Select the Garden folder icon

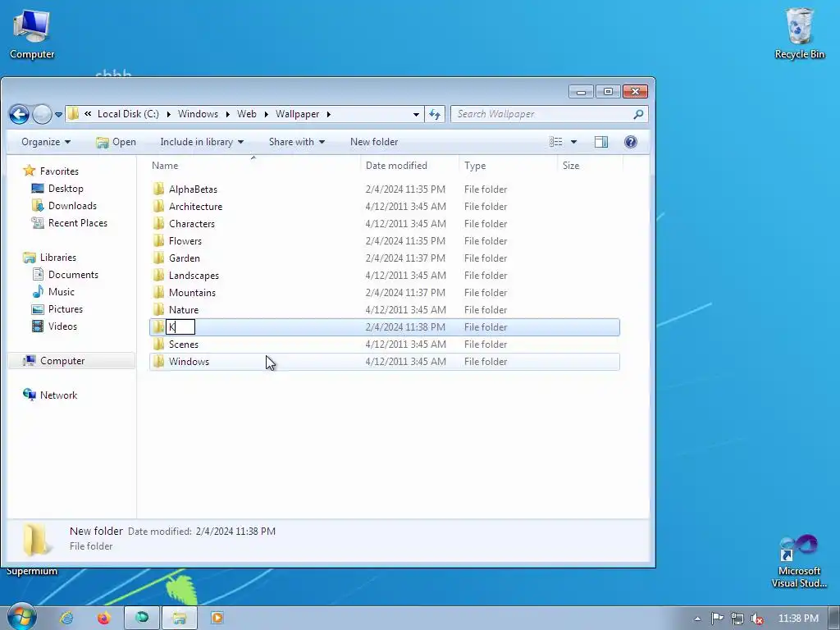158,258
